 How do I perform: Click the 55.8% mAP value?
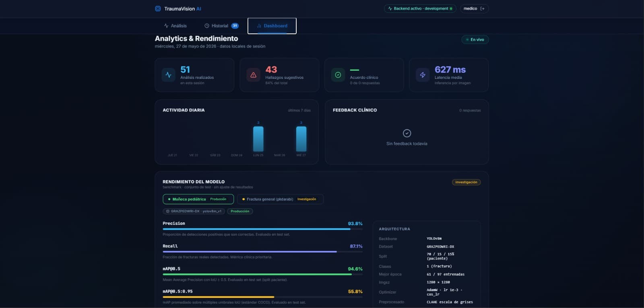355,292
